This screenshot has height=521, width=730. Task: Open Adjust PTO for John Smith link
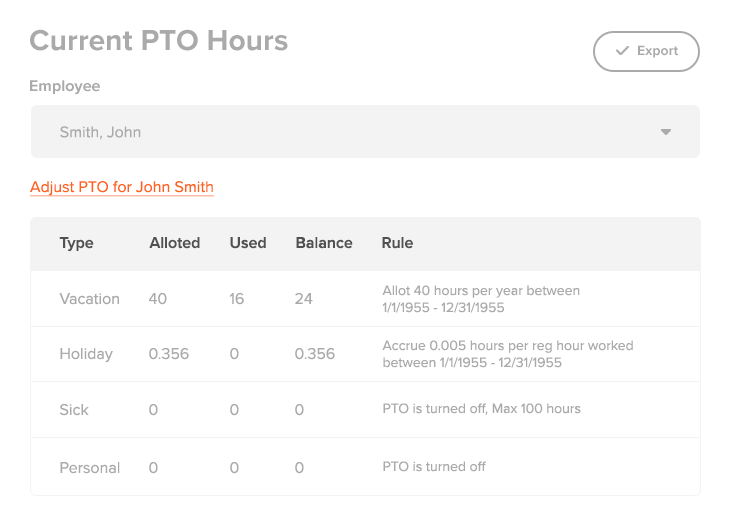coord(122,187)
